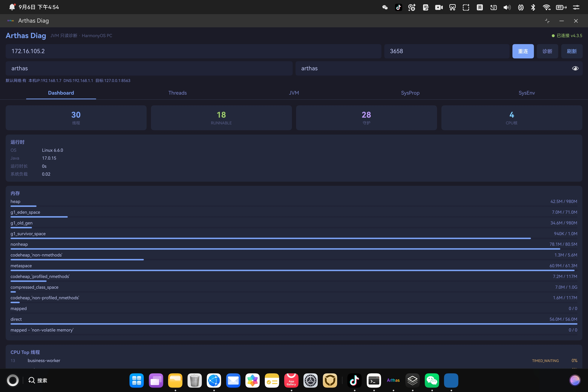Image resolution: width=588 pixels, height=392 pixels.
Task: Switch to the SysProp tab
Action: tap(410, 93)
